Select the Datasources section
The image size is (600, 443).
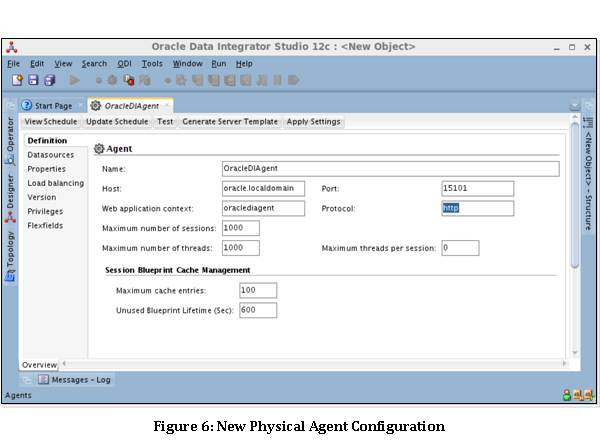click(x=51, y=155)
